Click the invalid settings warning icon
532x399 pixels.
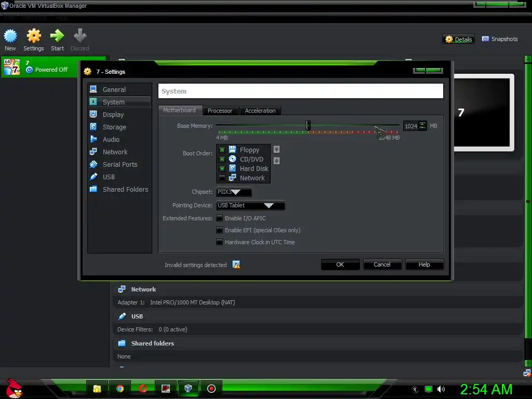coord(236,264)
